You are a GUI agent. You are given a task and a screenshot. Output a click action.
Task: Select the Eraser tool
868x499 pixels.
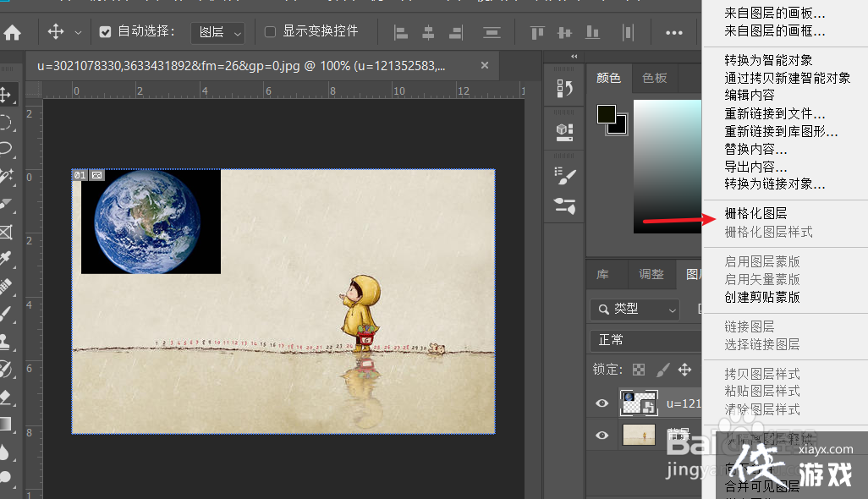click(6, 397)
